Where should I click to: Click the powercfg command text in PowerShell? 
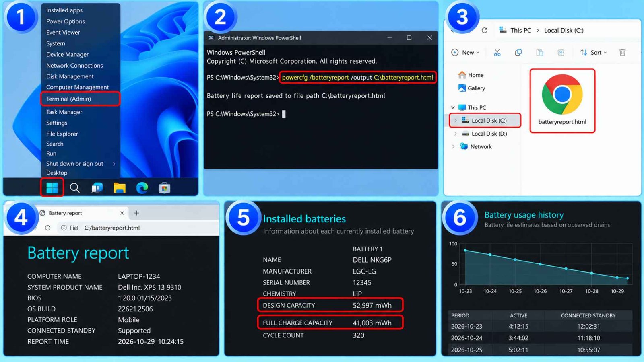point(357,77)
